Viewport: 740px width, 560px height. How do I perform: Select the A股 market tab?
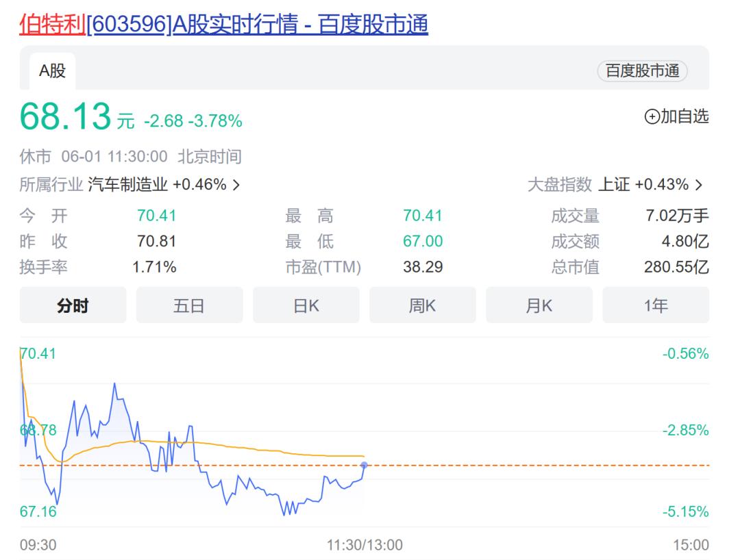(x=51, y=71)
